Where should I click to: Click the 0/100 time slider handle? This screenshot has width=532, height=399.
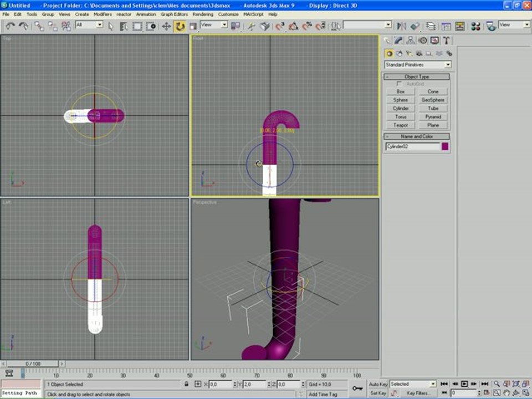33,364
